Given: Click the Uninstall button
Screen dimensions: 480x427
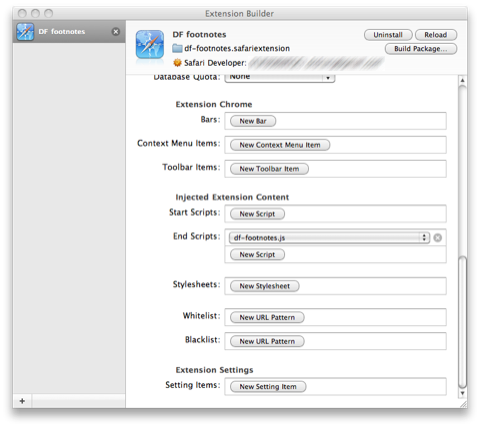Looking at the screenshot, I should tap(388, 35).
